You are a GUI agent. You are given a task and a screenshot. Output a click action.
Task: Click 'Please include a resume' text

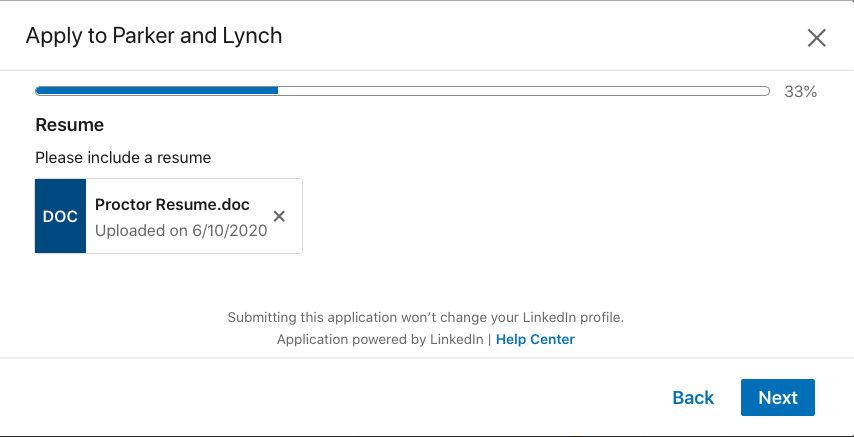point(123,158)
